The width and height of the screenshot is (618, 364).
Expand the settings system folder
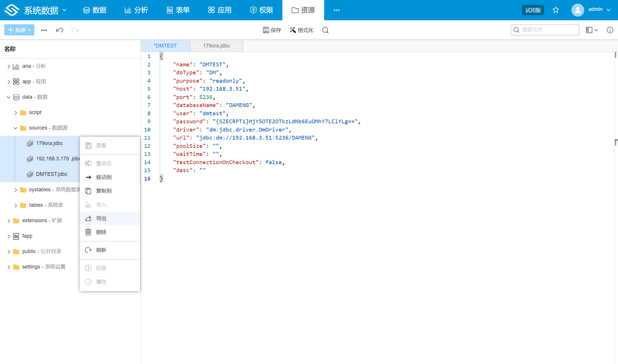pos(9,267)
